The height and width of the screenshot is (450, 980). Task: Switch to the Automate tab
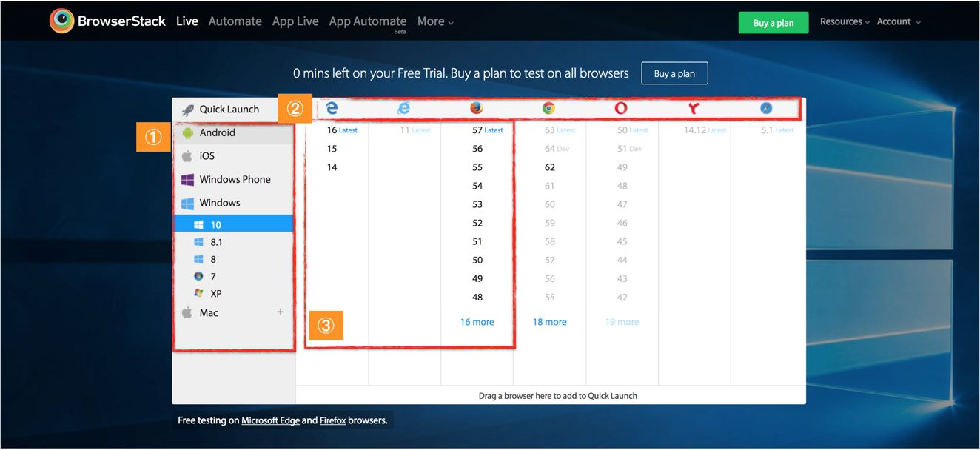235,21
